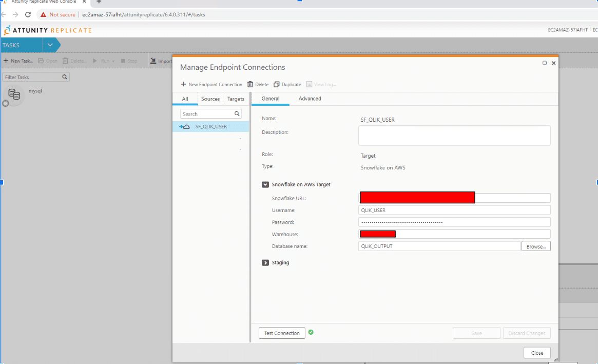The width and height of the screenshot is (598, 364).
Task: Click the Database name field
Action: (x=439, y=246)
